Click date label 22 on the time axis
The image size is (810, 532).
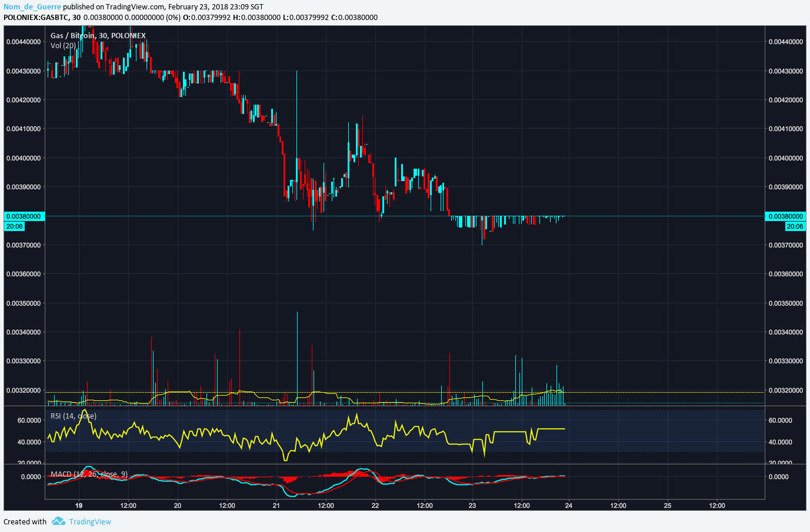coord(375,506)
